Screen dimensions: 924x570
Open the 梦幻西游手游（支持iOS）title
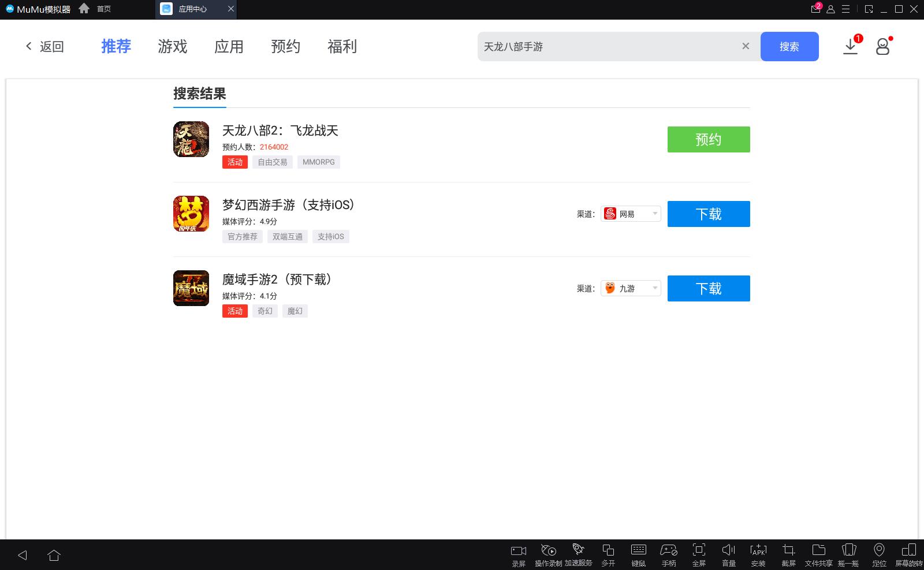[x=289, y=205]
